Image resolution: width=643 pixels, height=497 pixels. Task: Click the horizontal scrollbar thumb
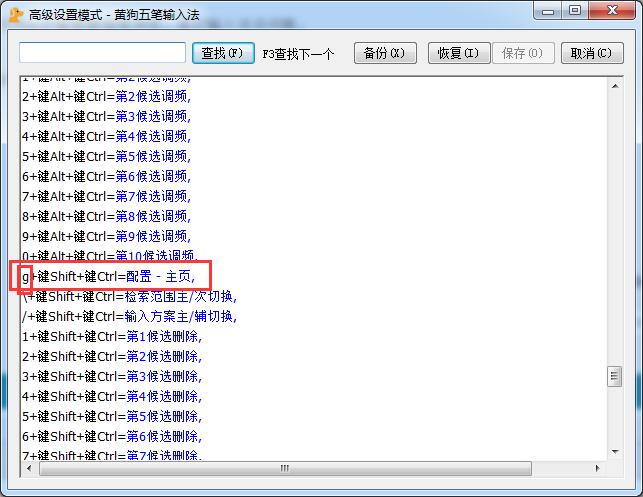coord(284,468)
